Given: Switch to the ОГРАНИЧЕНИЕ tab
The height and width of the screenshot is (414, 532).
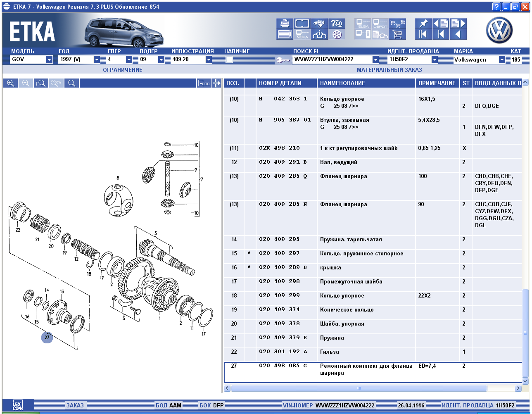Looking at the screenshot, I should click(122, 70).
